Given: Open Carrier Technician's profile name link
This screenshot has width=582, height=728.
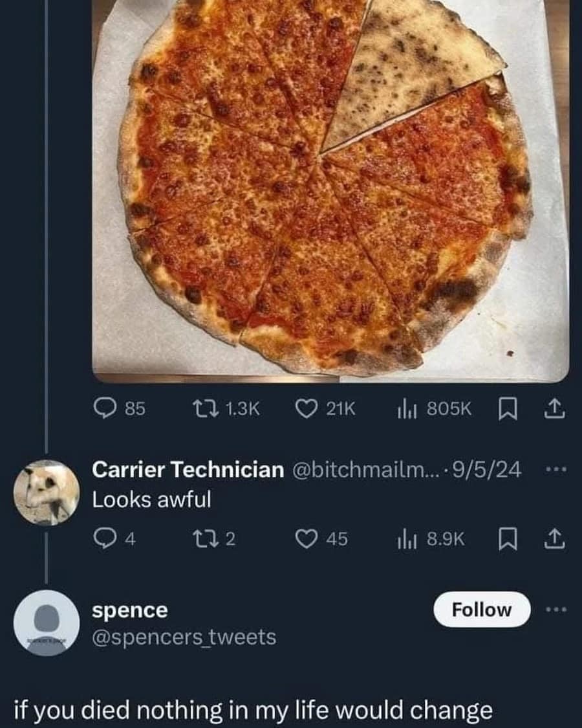Looking at the screenshot, I should click(x=188, y=469).
